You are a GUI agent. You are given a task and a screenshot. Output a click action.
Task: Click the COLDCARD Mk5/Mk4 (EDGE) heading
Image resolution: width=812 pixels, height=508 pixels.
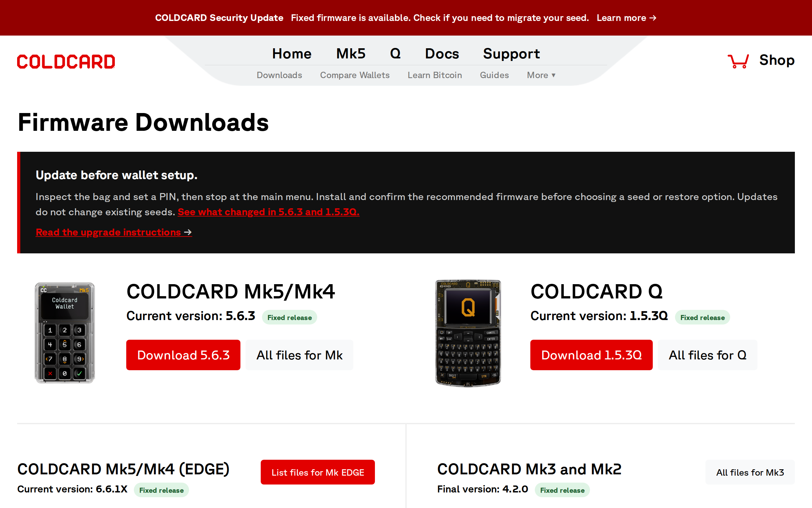[x=123, y=469]
